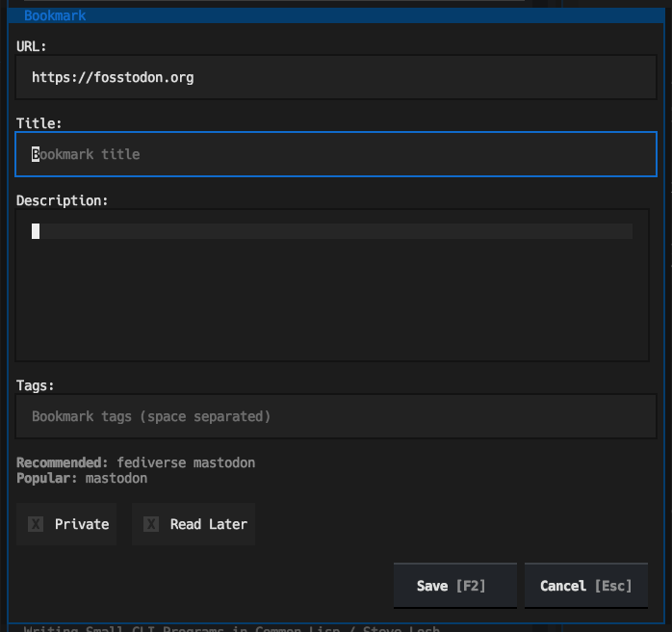
Task: Click into the Bookmark title field
Action: click(335, 154)
